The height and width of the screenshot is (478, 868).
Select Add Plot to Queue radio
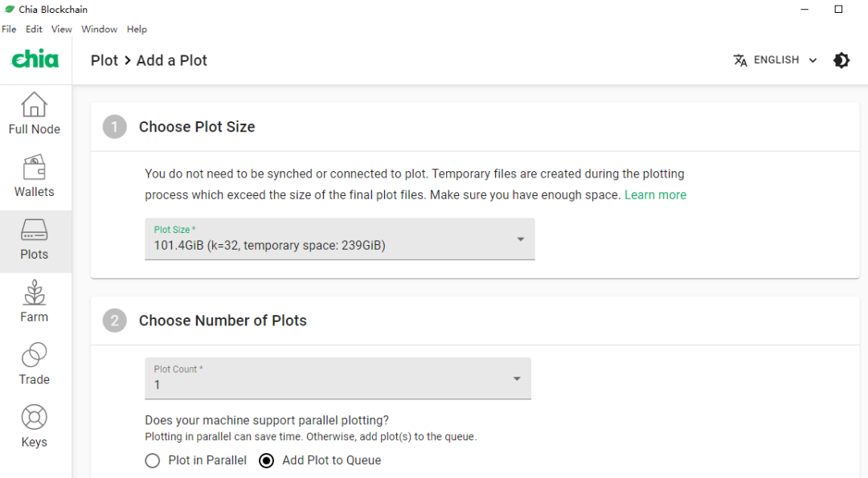point(266,460)
